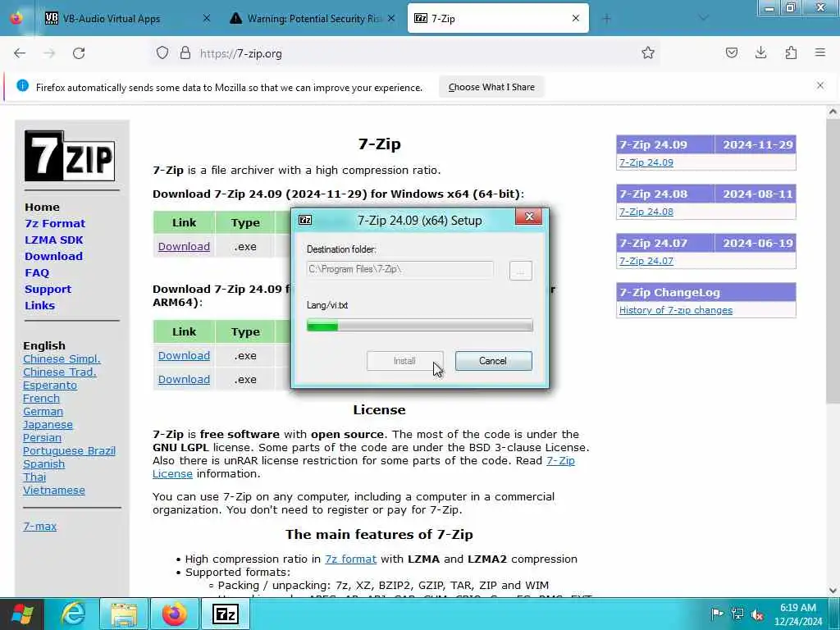Switch to VB-Audio Virtual Apps tab
Image resolution: width=840 pixels, height=630 pixels.
(x=129, y=19)
